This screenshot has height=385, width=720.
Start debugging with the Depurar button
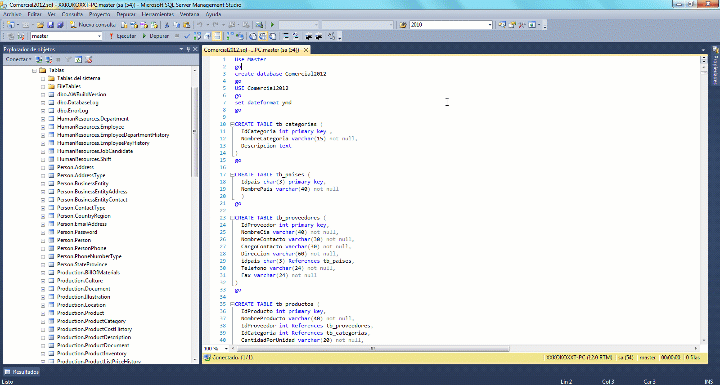(x=156, y=36)
